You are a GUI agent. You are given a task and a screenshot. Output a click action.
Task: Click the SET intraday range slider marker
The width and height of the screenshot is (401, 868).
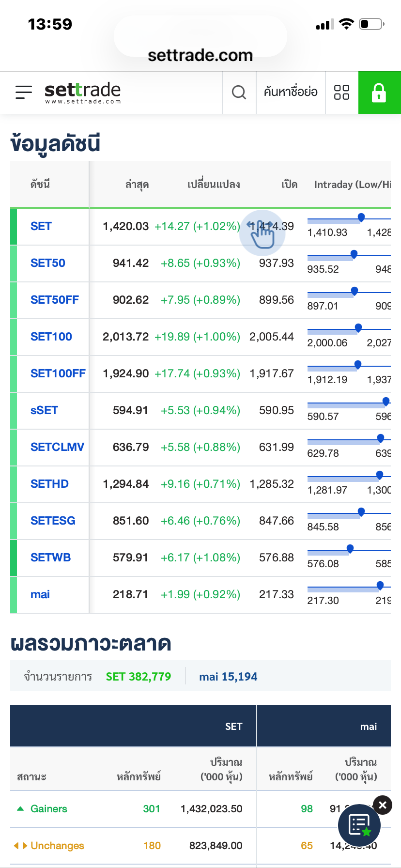(361, 217)
